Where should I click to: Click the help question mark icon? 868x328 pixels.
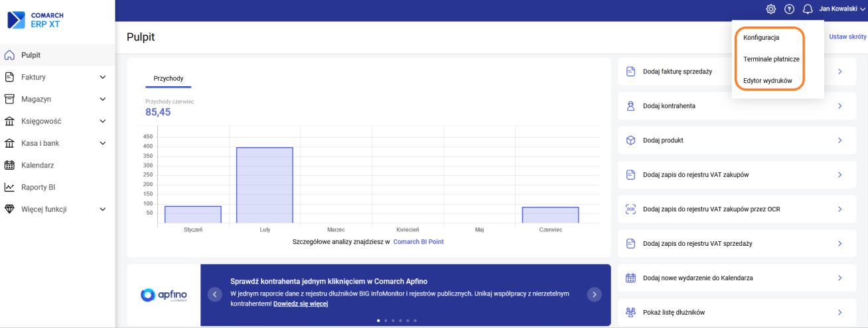coord(789,9)
